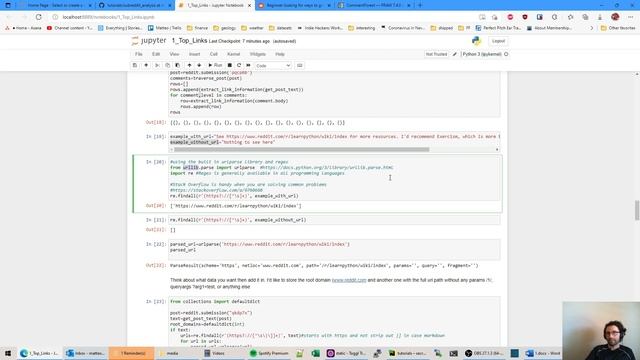Copy selected cells toolbar icon
This screenshot has height=360, width=640.
click(167, 65)
